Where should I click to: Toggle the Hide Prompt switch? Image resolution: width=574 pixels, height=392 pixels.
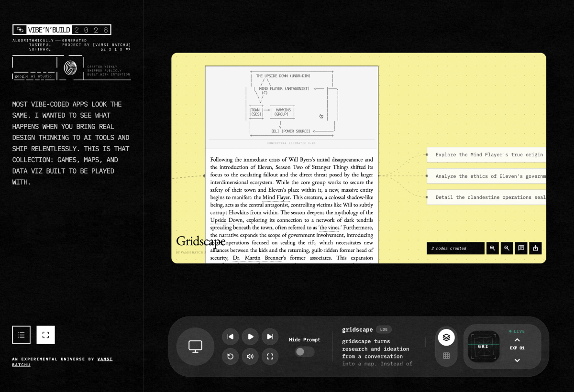(304, 352)
